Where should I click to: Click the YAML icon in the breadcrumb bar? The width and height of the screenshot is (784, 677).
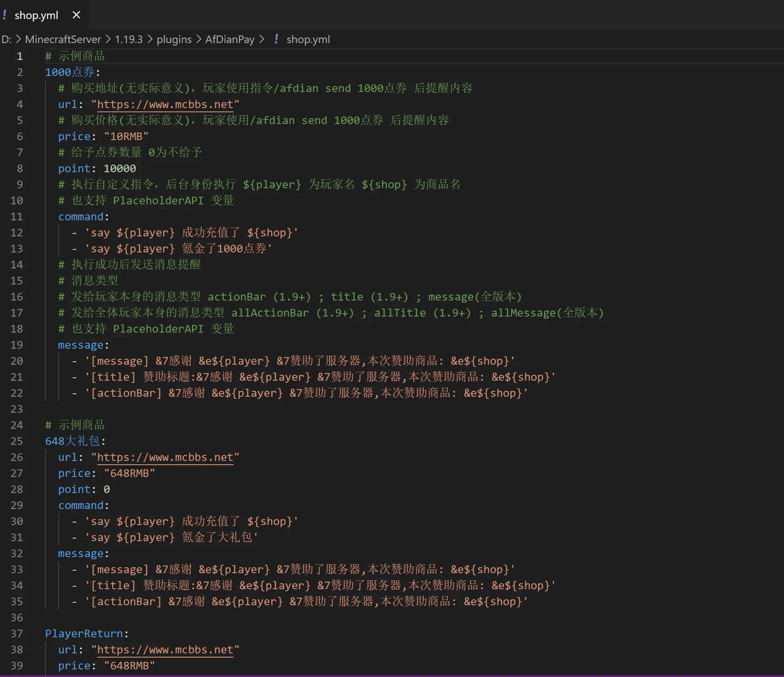(x=276, y=39)
